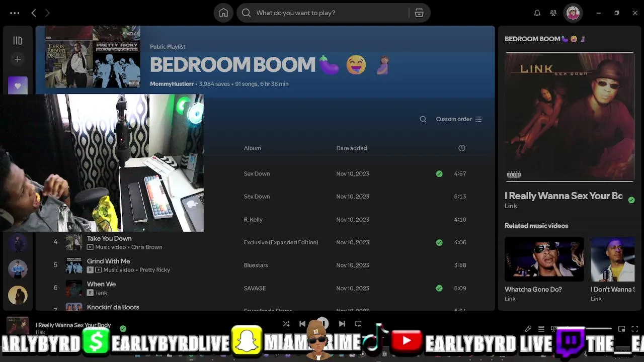Toggle saved check on the 4:57 track

[x=439, y=173]
